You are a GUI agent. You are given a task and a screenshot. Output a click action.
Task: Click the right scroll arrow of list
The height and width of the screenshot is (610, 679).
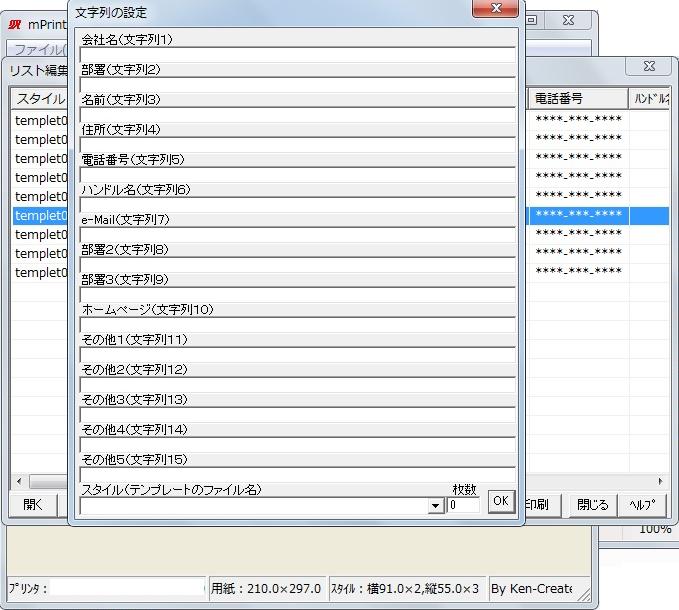click(x=660, y=482)
